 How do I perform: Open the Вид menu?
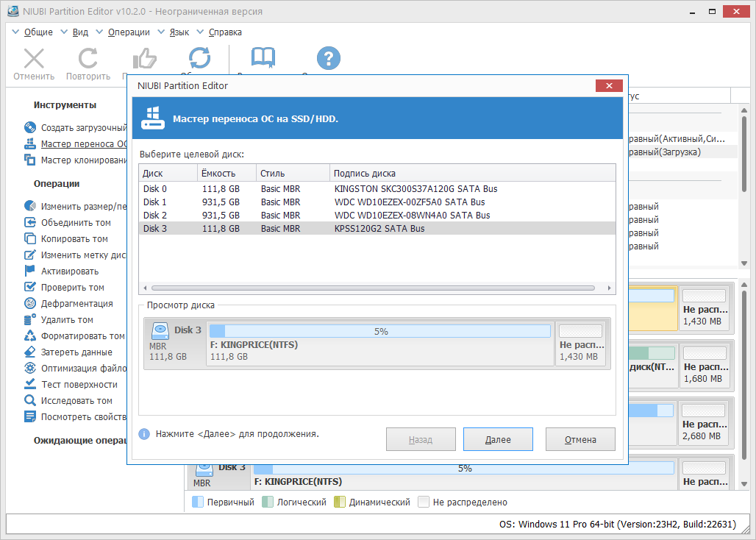[80, 32]
